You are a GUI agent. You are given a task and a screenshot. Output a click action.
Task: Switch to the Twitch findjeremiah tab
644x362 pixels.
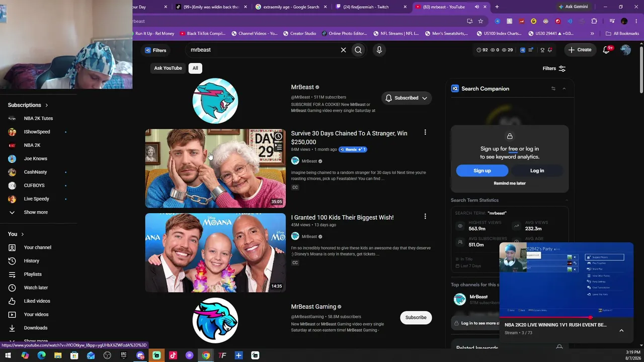372,7
